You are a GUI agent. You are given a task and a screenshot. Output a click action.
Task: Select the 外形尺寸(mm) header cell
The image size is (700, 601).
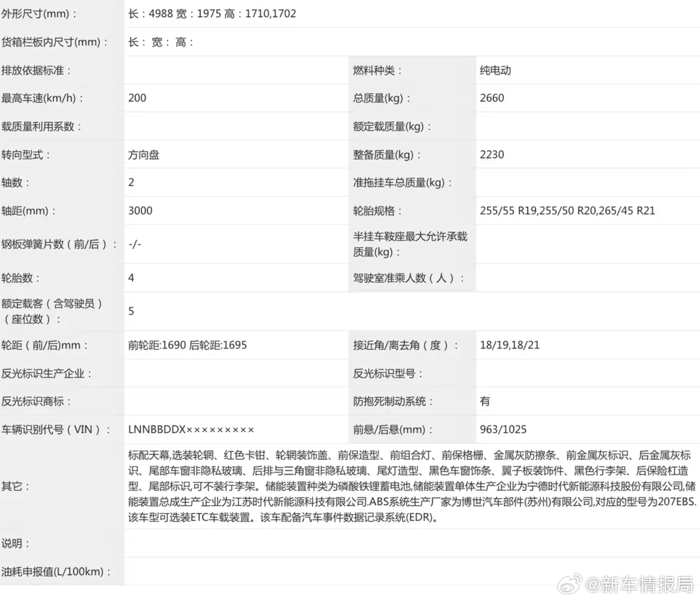pyautogui.click(x=38, y=14)
